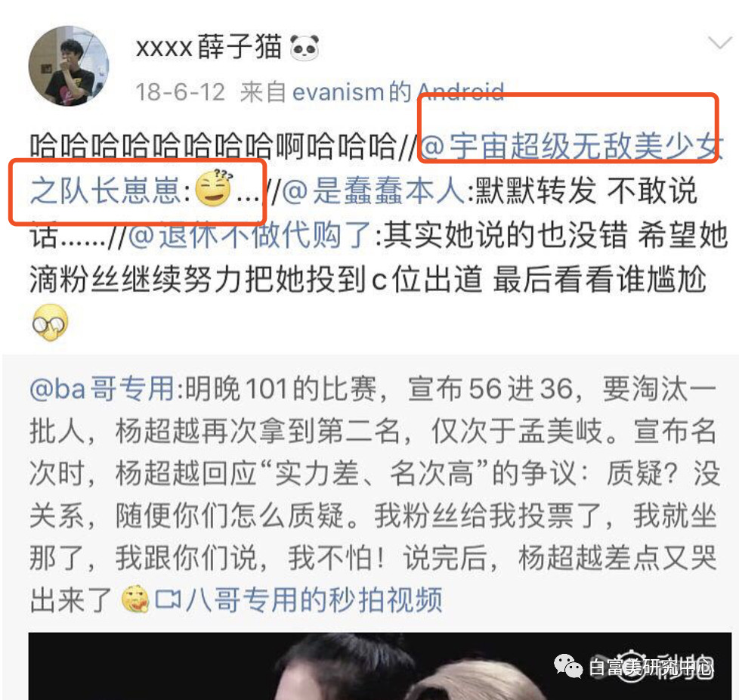Screen dimensions: 739x700
Task: Click the video camera icon before 八哥专用
Action: pos(168,599)
